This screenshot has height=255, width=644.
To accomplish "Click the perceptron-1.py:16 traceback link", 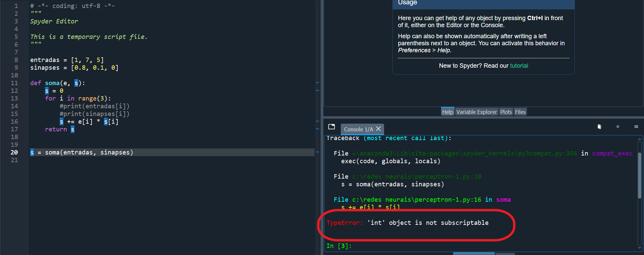I will [x=416, y=200].
